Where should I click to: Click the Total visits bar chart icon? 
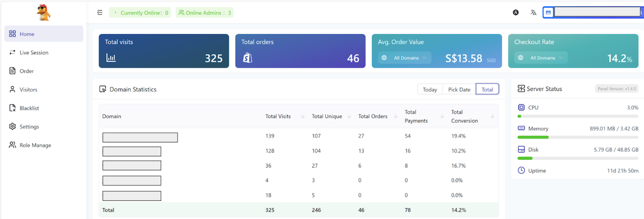[x=111, y=58]
